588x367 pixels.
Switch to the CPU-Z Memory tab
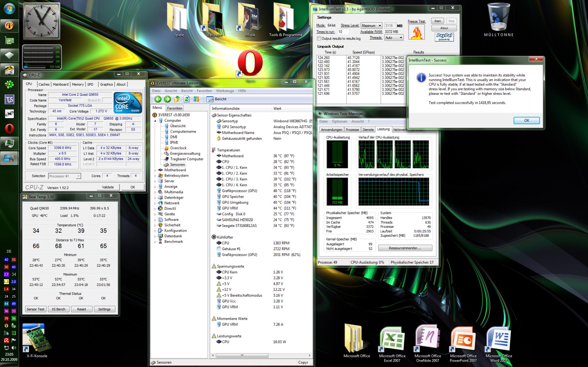tap(78, 84)
